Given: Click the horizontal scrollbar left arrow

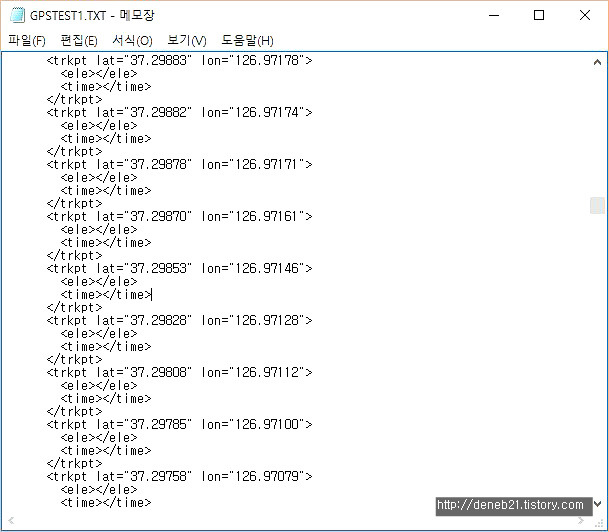Looking at the screenshot, I should (11, 520).
